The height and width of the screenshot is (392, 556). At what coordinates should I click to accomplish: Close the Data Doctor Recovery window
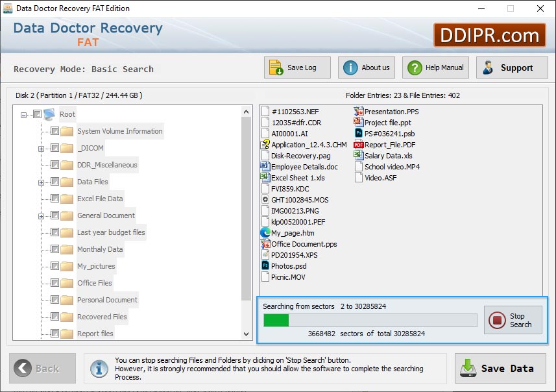click(540, 8)
